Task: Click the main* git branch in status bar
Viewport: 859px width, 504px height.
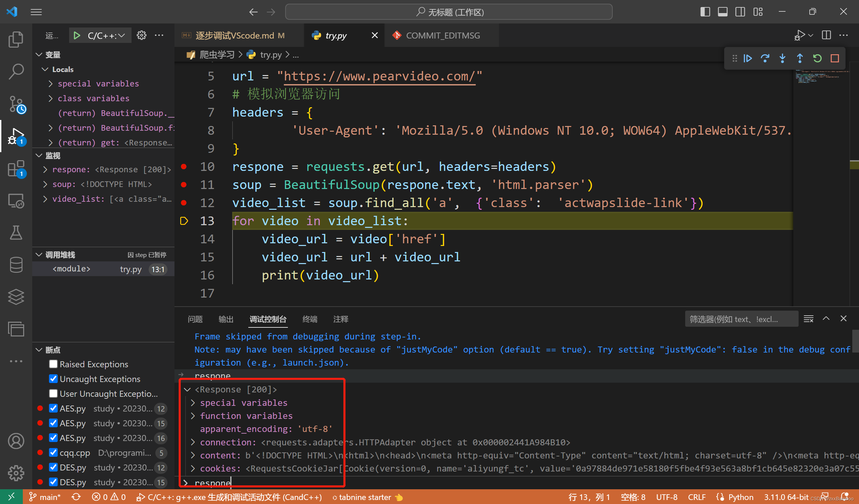Action: pos(45,497)
